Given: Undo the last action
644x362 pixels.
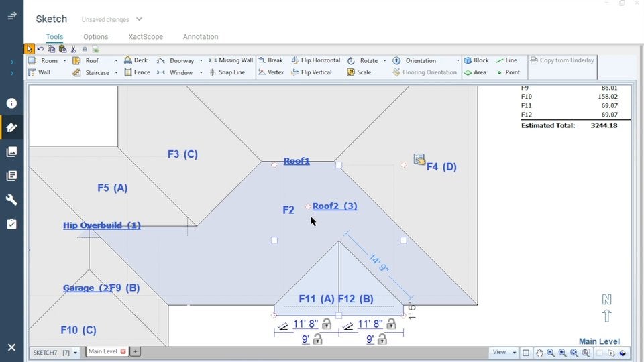Looking at the screenshot, I should click(x=40, y=49).
